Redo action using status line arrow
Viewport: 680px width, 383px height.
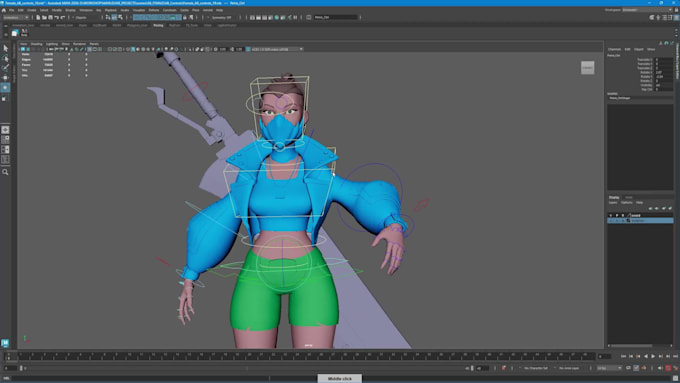pyautogui.click(x=62, y=17)
